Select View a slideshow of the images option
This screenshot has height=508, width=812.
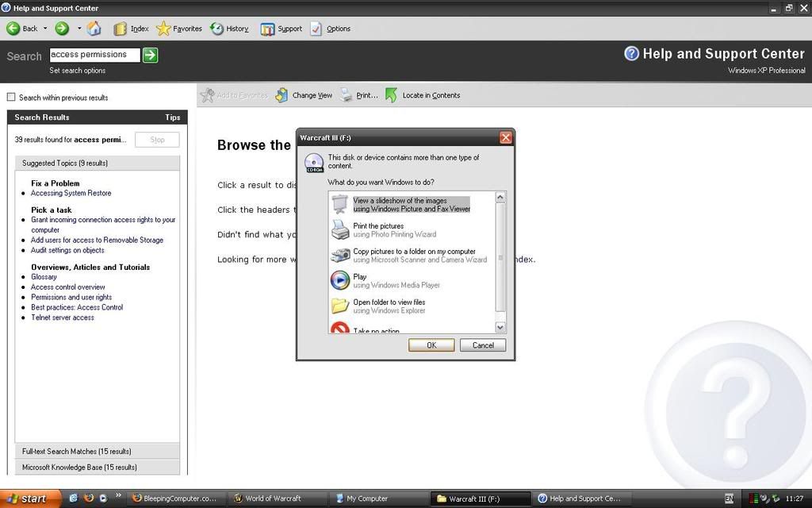(x=412, y=204)
